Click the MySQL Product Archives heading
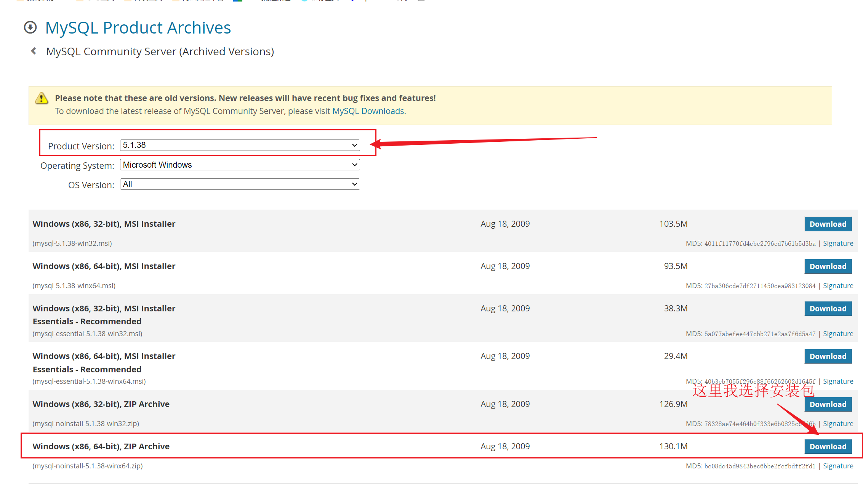The height and width of the screenshot is (484, 868). pos(138,28)
